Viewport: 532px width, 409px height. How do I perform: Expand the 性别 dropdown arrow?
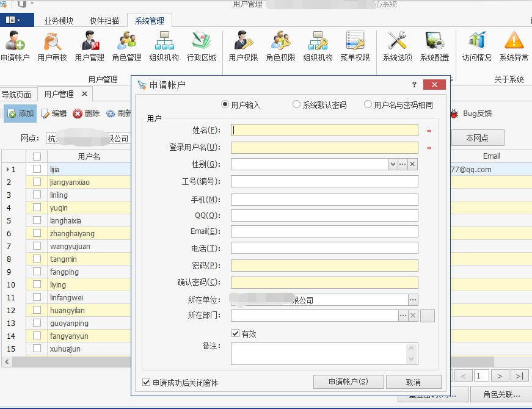[393, 164]
